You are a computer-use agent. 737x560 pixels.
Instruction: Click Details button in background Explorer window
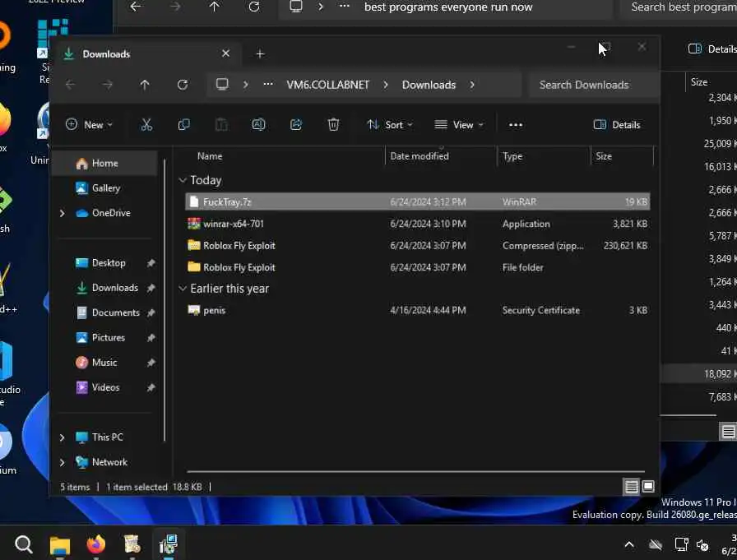[712, 49]
